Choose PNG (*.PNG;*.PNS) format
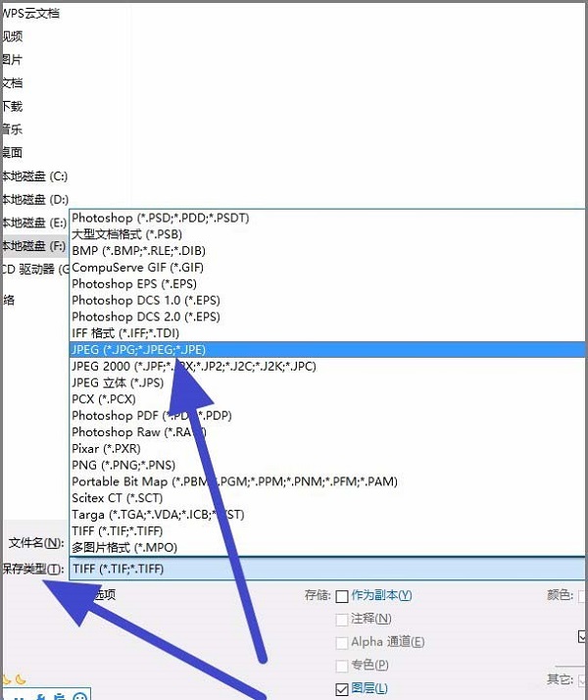Screen dimensions: 588x700 click(327, 465)
